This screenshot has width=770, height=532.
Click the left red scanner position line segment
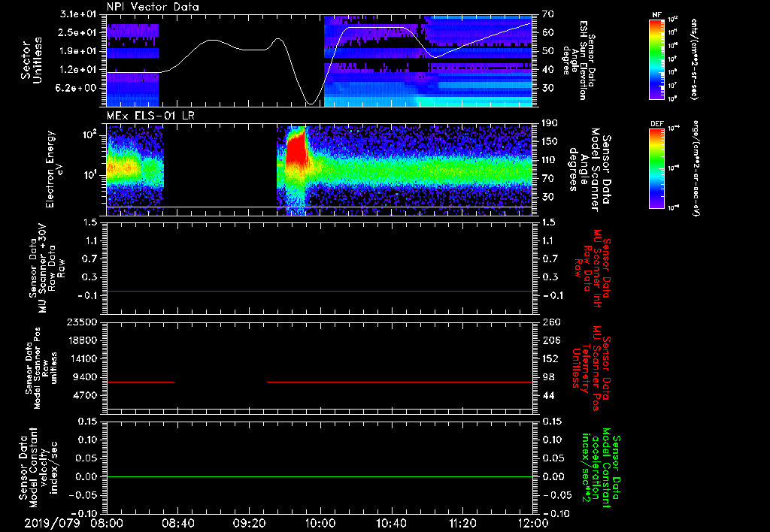click(x=141, y=382)
